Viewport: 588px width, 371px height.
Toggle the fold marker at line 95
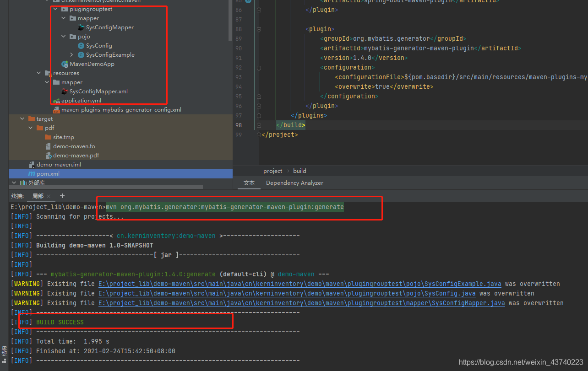point(259,96)
